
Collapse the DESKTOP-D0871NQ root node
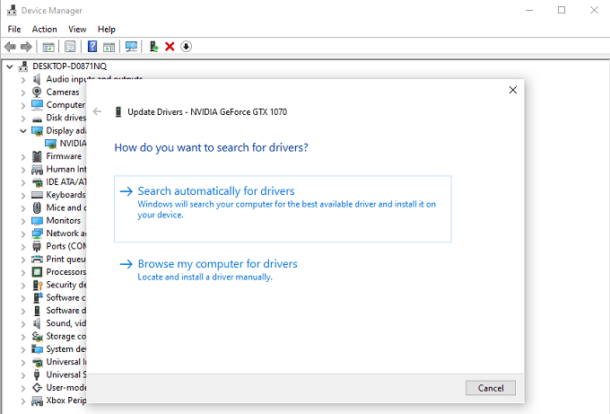pyautogui.click(x=10, y=67)
